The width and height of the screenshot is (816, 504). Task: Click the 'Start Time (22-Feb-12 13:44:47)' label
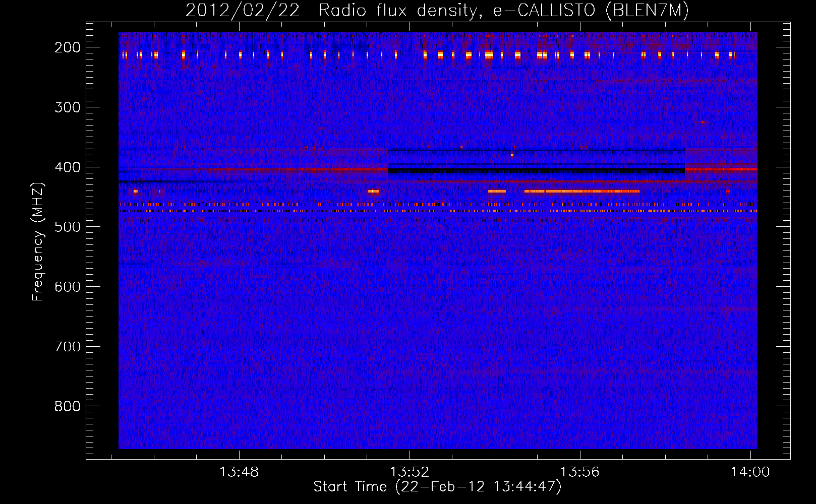437,487
